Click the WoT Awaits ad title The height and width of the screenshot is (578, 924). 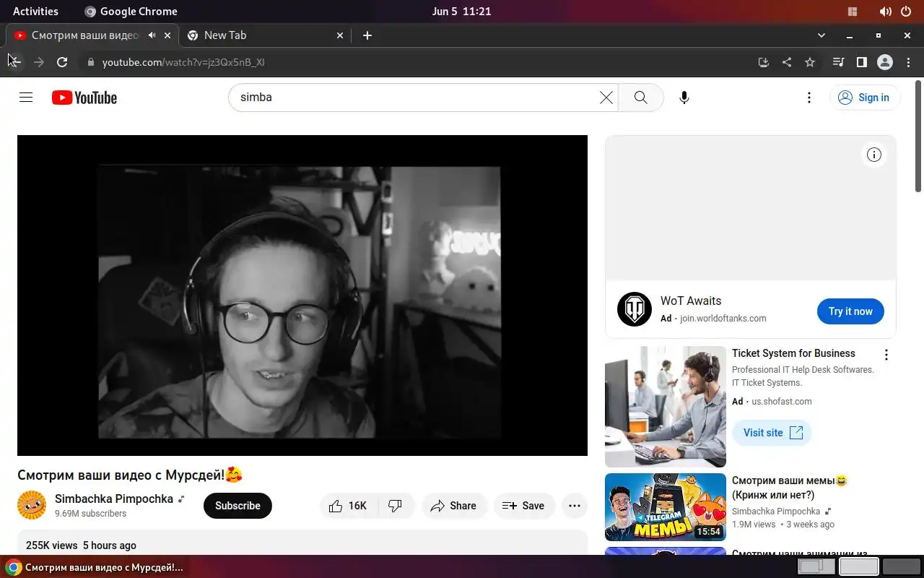(x=691, y=301)
